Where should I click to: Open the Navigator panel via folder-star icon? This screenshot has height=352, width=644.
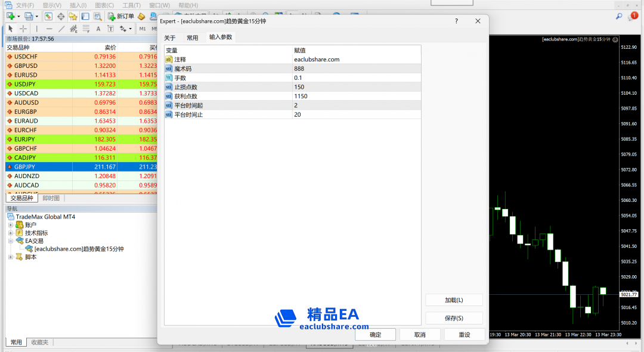click(x=73, y=16)
